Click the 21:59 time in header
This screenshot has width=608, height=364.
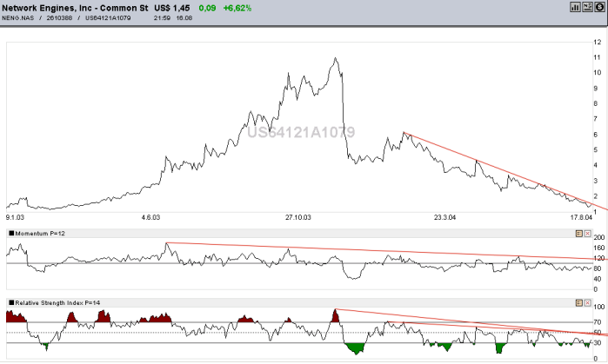(x=162, y=18)
